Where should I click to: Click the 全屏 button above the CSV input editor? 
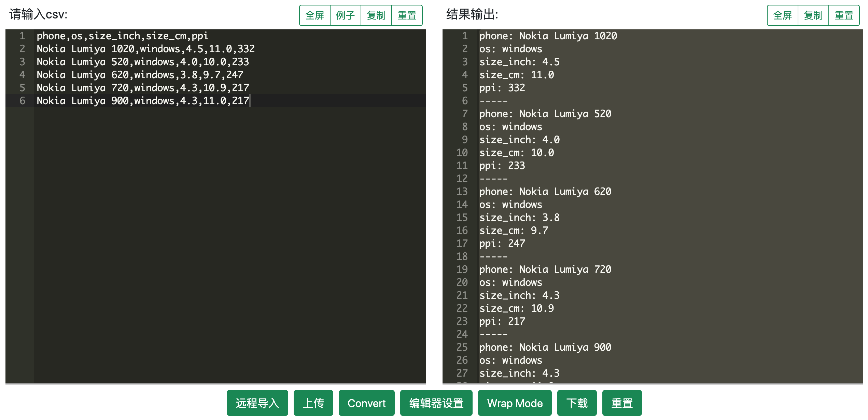click(x=314, y=15)
